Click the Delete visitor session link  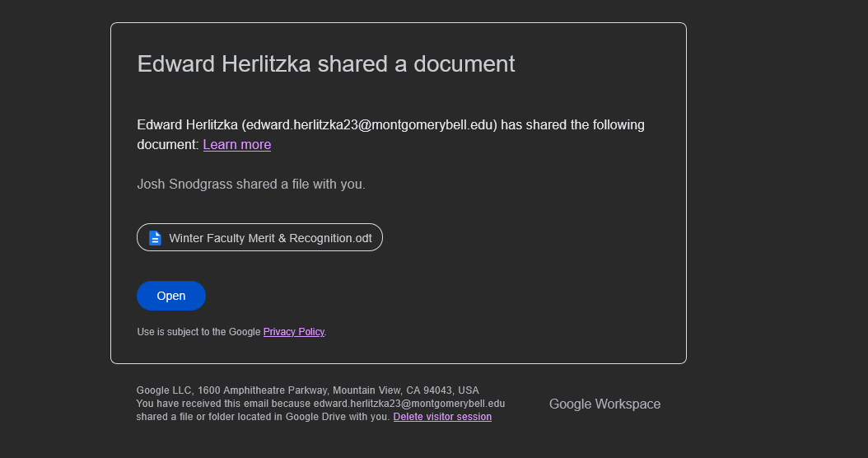pyautogui.click(x=442, y=417)
